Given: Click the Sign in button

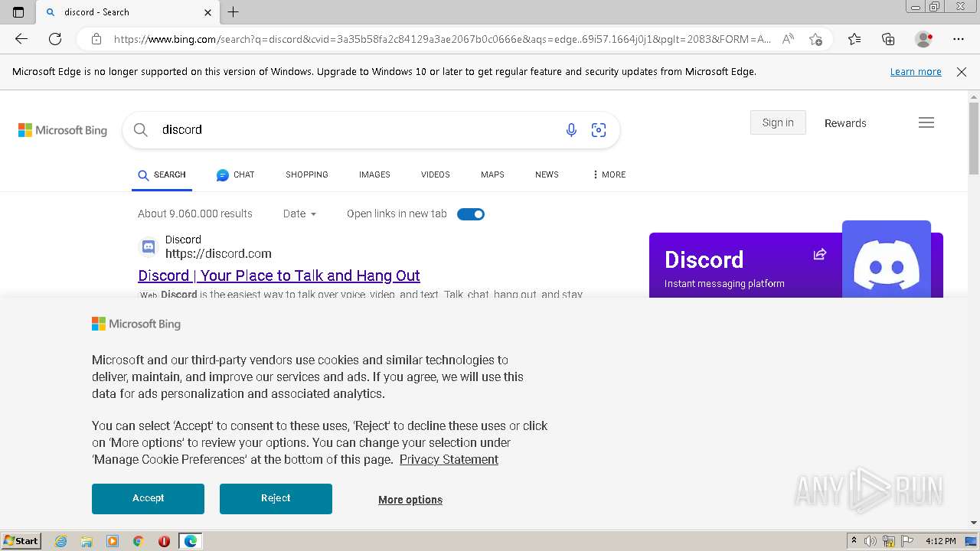Looking at the screenshot, I should click(778, 122).
